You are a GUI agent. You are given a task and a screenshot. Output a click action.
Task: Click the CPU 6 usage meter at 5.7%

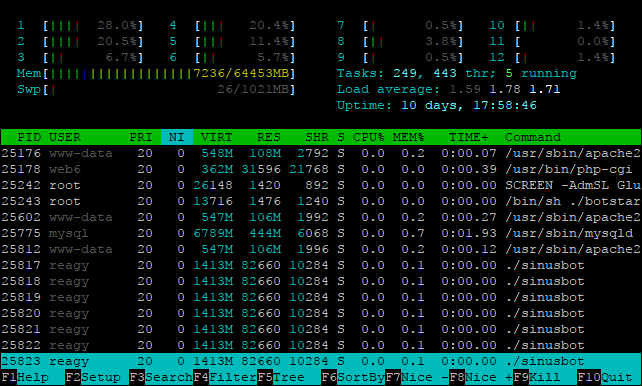tap(232, 57)
